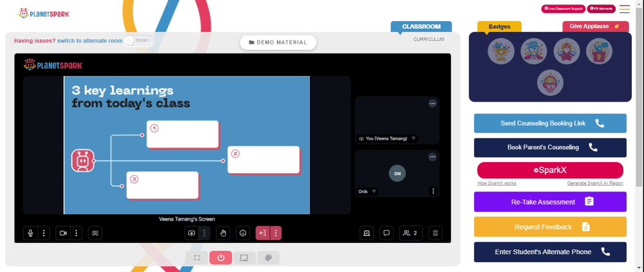Click the virtual background icon beside camera options
Image resolution: width=644 pixels, height=272 pixels.
pyautogui.click(x=95, y=233)
